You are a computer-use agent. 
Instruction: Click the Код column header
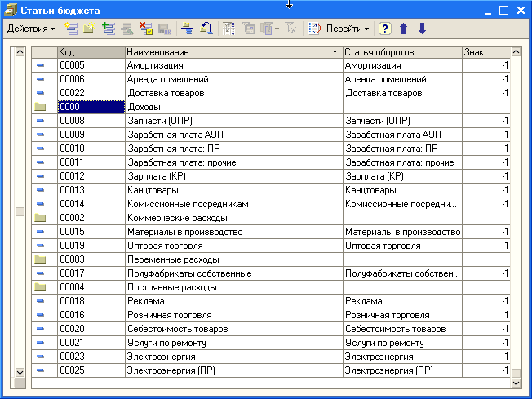coord(90,52)
